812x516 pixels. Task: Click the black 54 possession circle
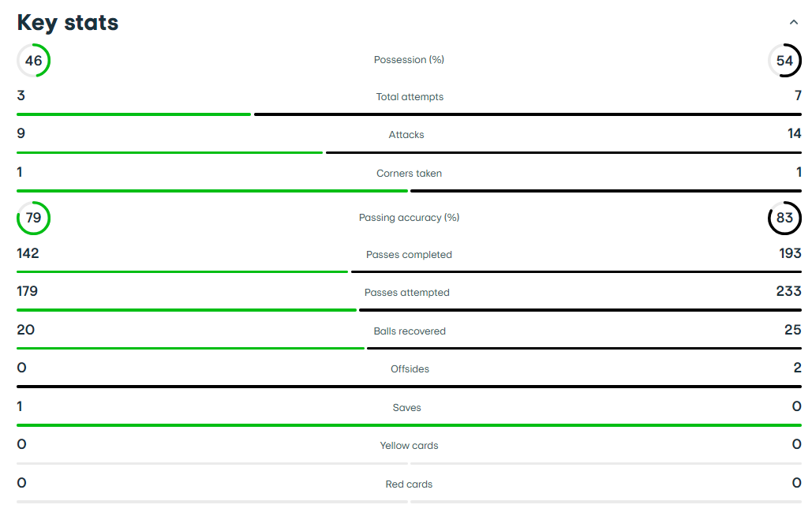784,61
